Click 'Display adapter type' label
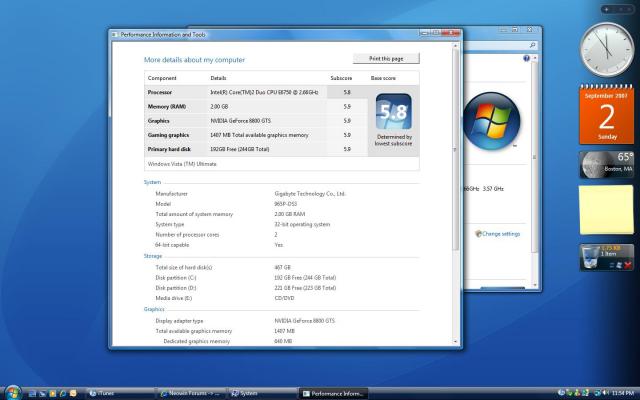 click(x=179, y=321)
